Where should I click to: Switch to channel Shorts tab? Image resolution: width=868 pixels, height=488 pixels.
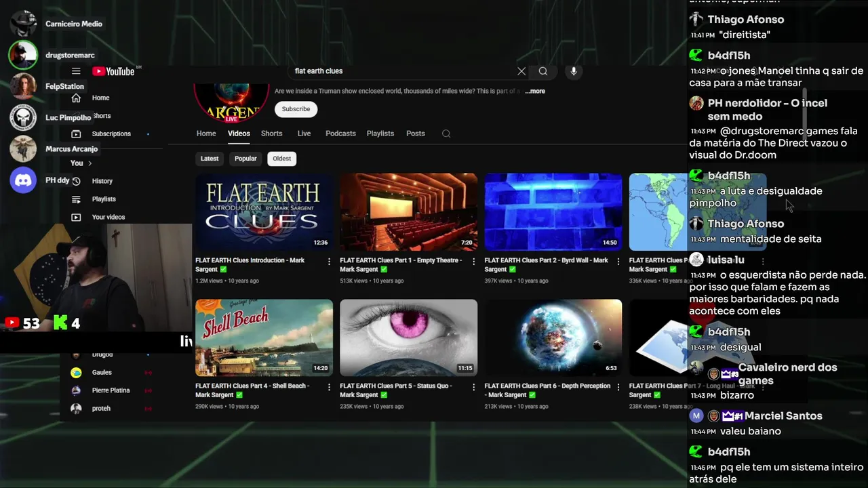click(271, 134)
